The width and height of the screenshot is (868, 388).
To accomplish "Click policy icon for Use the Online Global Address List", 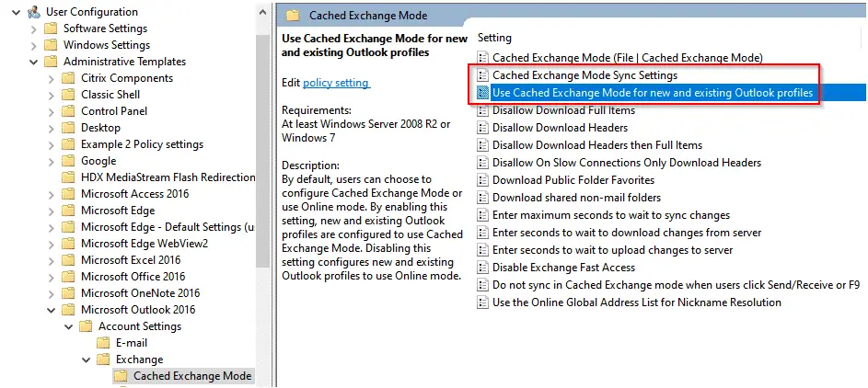I will click(x=483, y=302).
